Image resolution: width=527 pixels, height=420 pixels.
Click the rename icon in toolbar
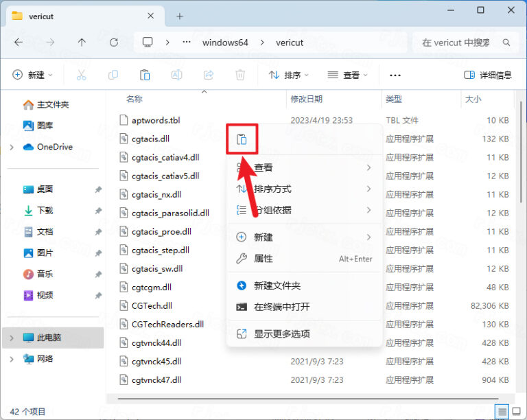pos(176,75)
